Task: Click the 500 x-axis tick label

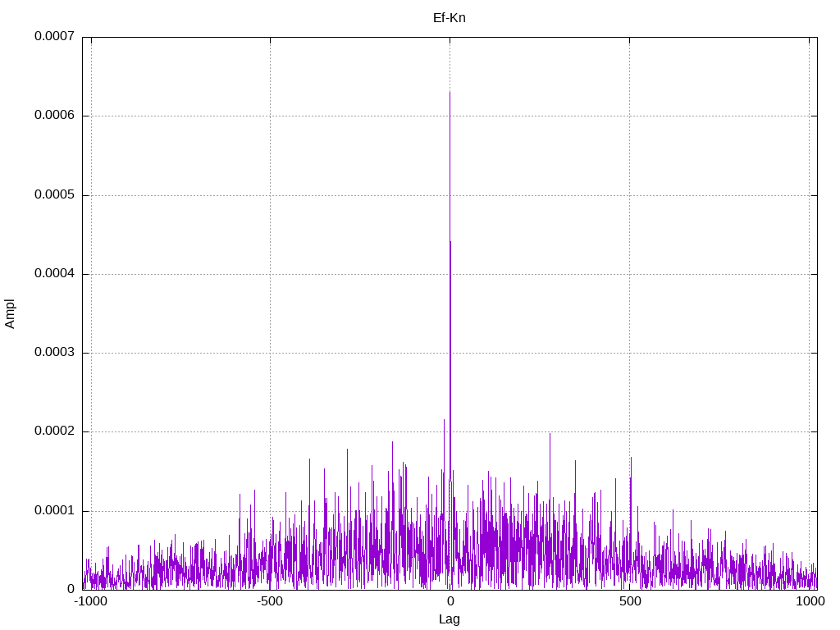Action: tap(630, 601)
